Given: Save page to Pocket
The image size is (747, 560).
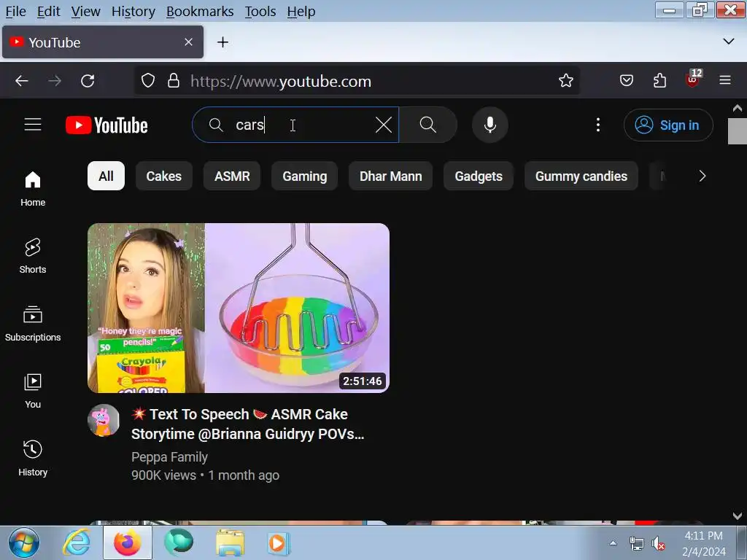Looking at the screenshot, I should coord(627,81).
